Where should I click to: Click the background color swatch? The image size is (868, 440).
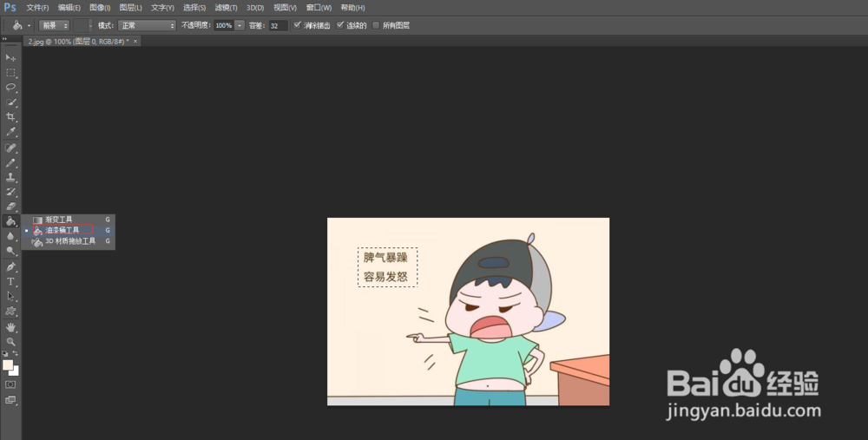16,371
